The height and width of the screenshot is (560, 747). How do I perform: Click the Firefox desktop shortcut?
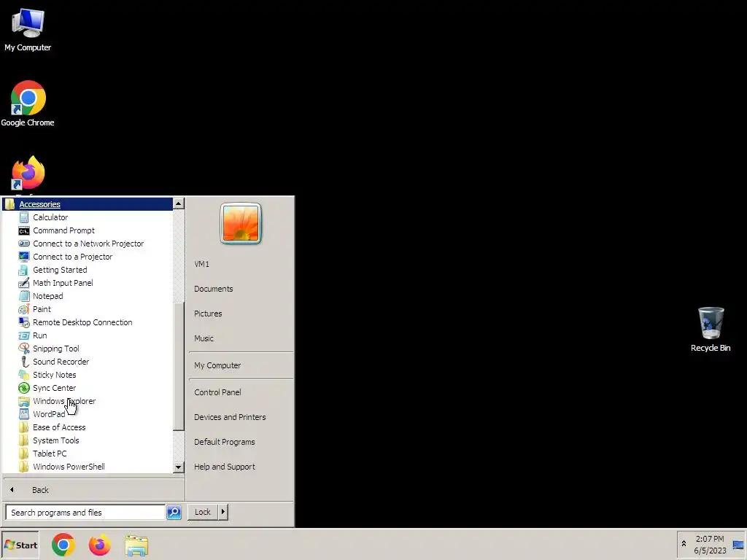[28, 174]
